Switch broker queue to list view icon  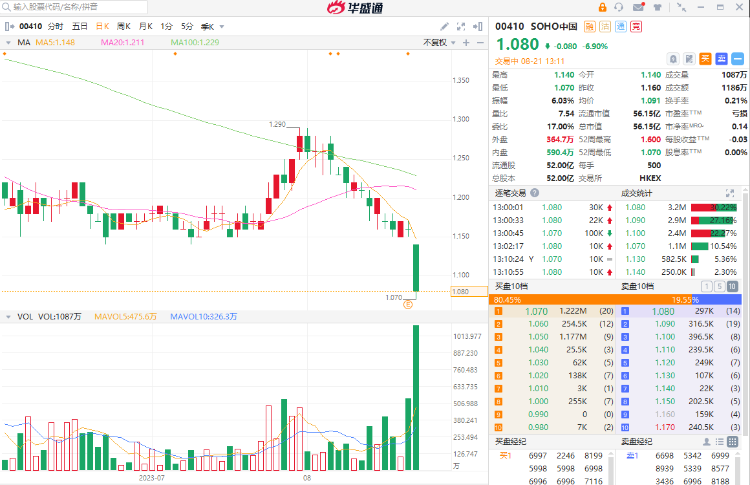point(719,441)
